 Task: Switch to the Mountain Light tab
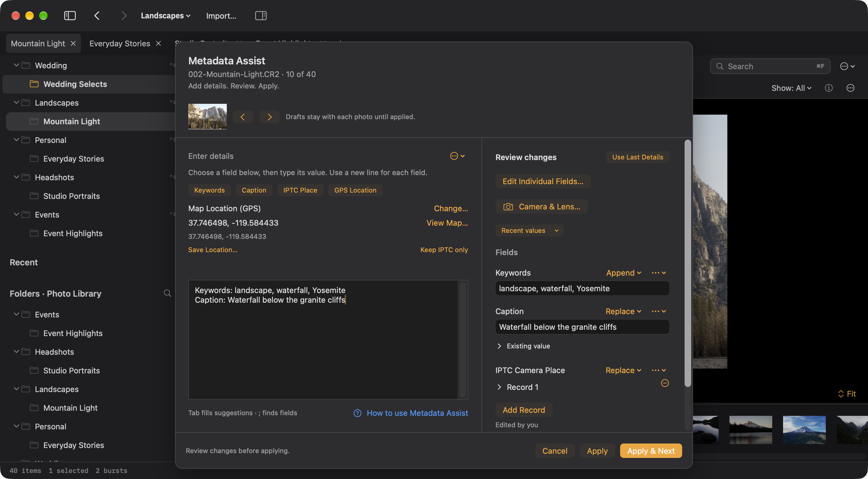click(x=38, y=43)
